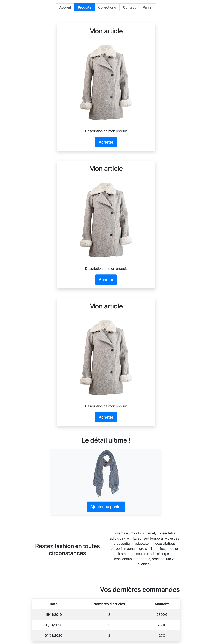Click the Nombres d'articles column header
Screen dimensions: 212x644
[x=109, y=604]
